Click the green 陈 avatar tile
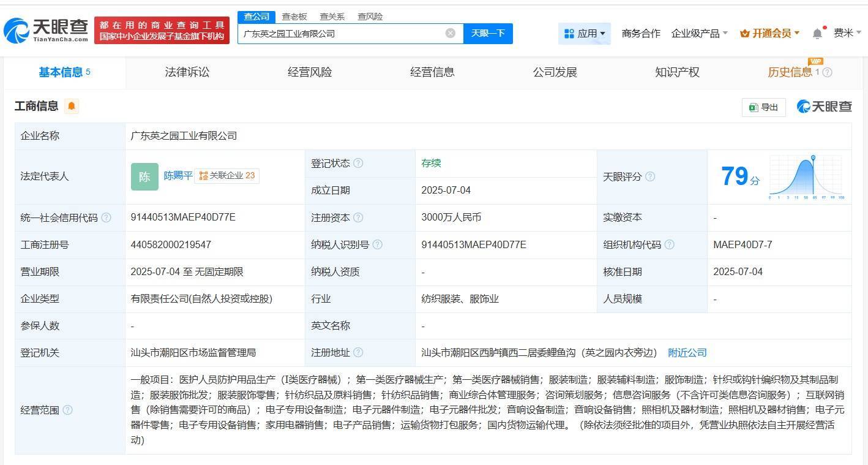The width and height of the screenshot is (868, 465). pos(144,176)
